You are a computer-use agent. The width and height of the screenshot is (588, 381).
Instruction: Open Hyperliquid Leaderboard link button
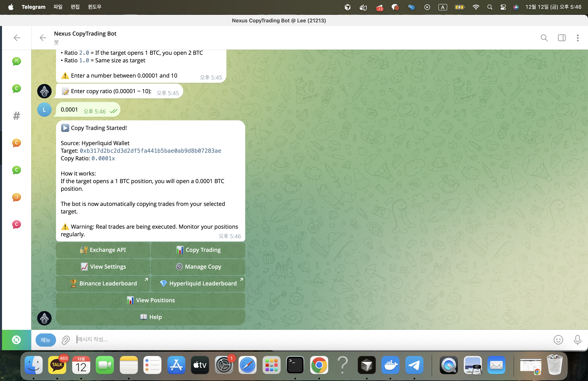[x=198, y=283]
